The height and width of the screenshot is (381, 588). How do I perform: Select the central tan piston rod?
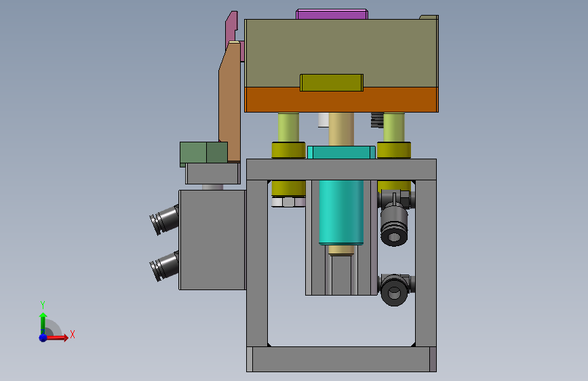pyautogui.click(x=341, y=129)
